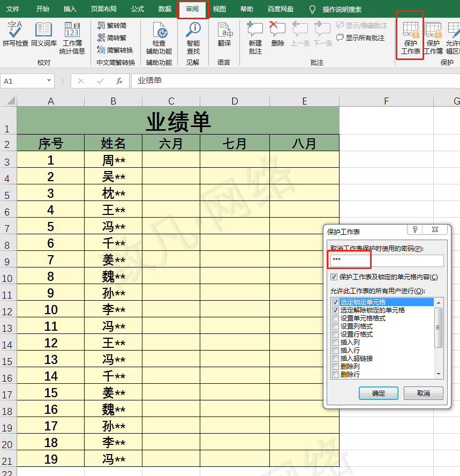Select the 姓名 header cell

pos(113,143)
